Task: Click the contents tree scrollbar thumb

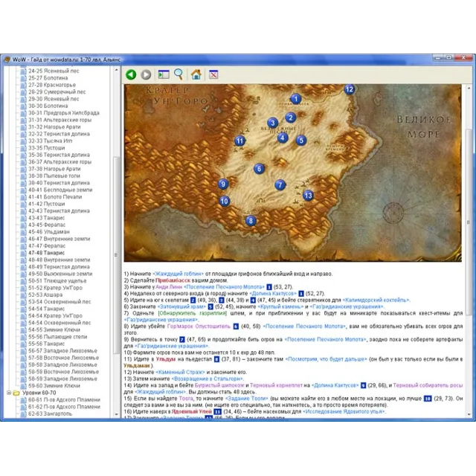Action: [x=116, y=255]
